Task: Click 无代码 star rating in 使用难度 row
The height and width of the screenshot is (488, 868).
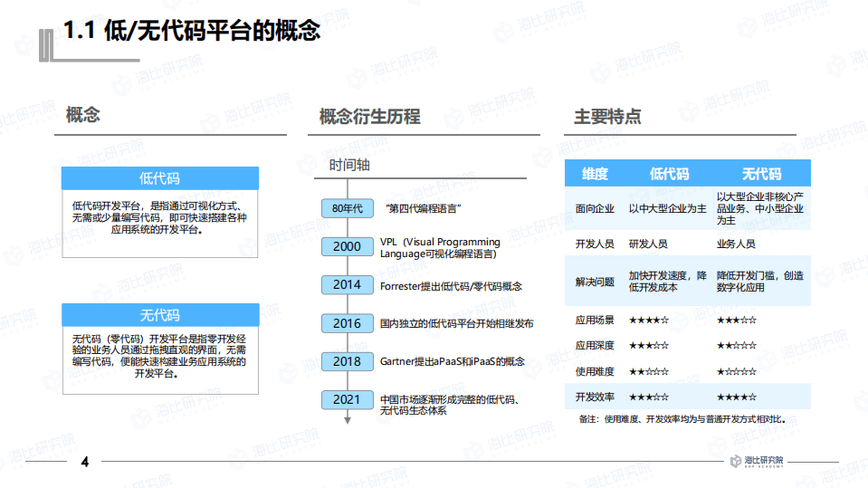Action: pos(736,371)
